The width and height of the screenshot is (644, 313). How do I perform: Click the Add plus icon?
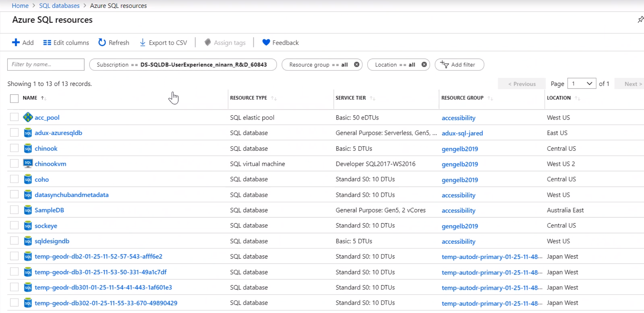pos(16,42)
